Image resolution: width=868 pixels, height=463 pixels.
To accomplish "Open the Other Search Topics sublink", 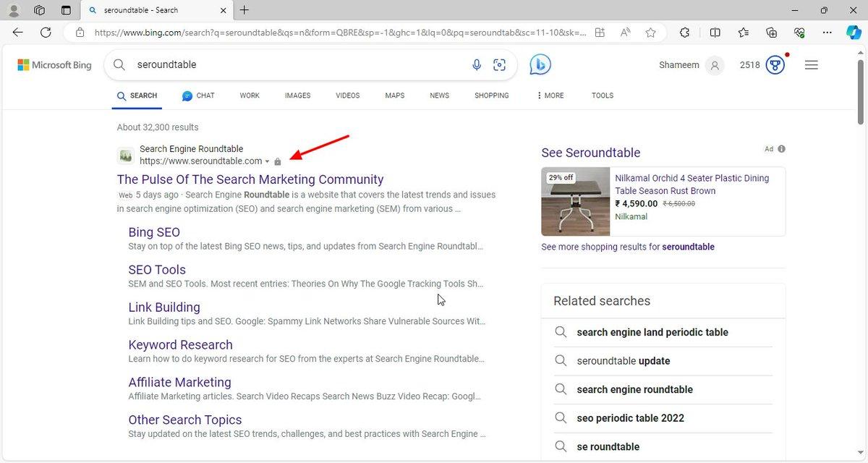I will click(185, 420).
